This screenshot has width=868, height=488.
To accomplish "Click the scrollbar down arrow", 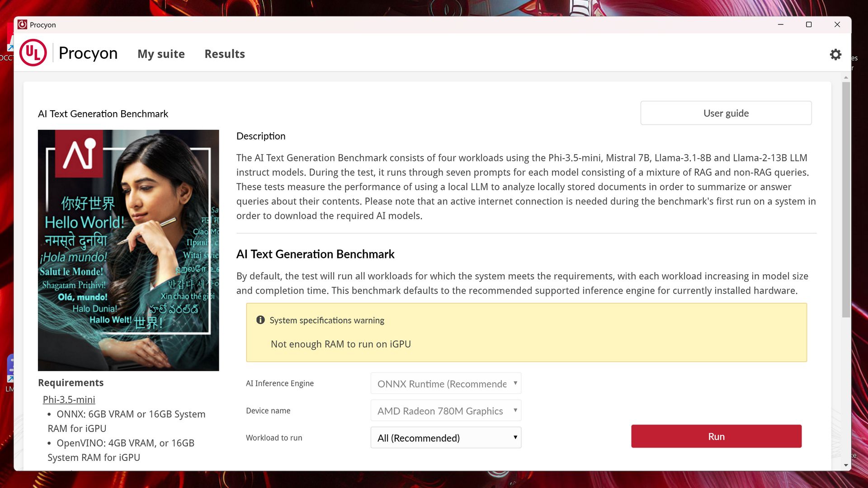I will 846,465.
